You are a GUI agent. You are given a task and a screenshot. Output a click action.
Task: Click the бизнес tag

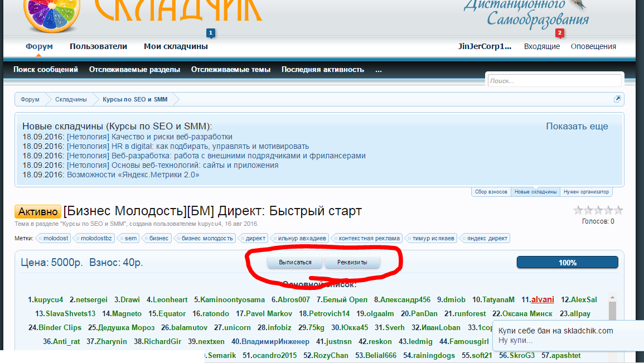(x=156, y=238)
